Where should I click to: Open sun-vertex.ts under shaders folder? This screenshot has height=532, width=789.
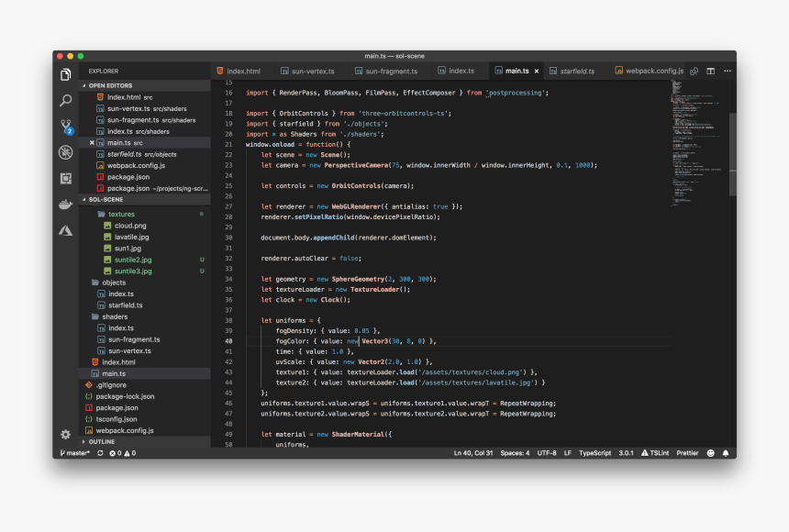point(145,350)
